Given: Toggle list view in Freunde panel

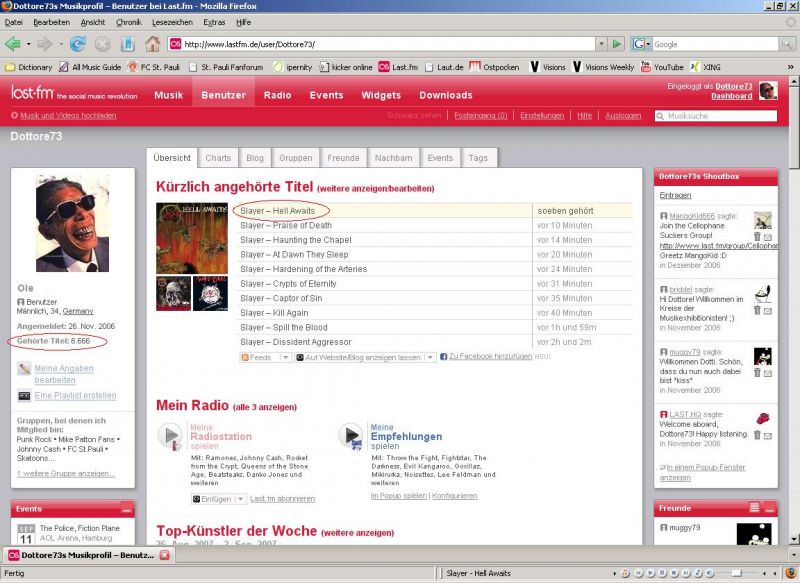Looking at the screenshot, I should pos(755,508).
